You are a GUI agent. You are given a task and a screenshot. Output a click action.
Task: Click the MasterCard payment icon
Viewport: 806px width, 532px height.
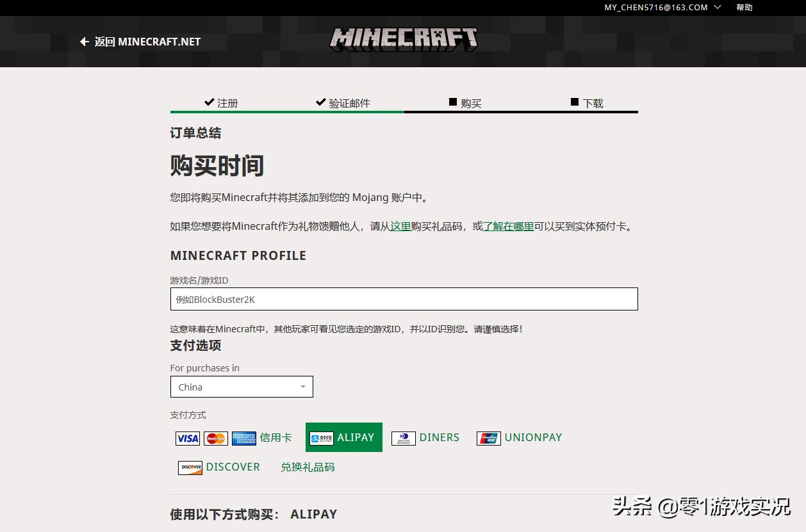215,438
